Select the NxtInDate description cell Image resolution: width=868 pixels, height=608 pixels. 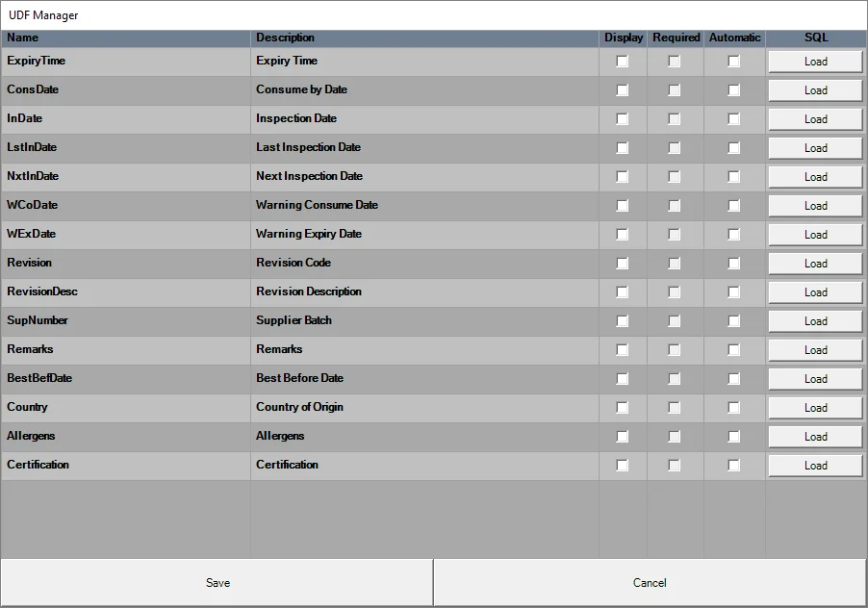tap(423, 176)
